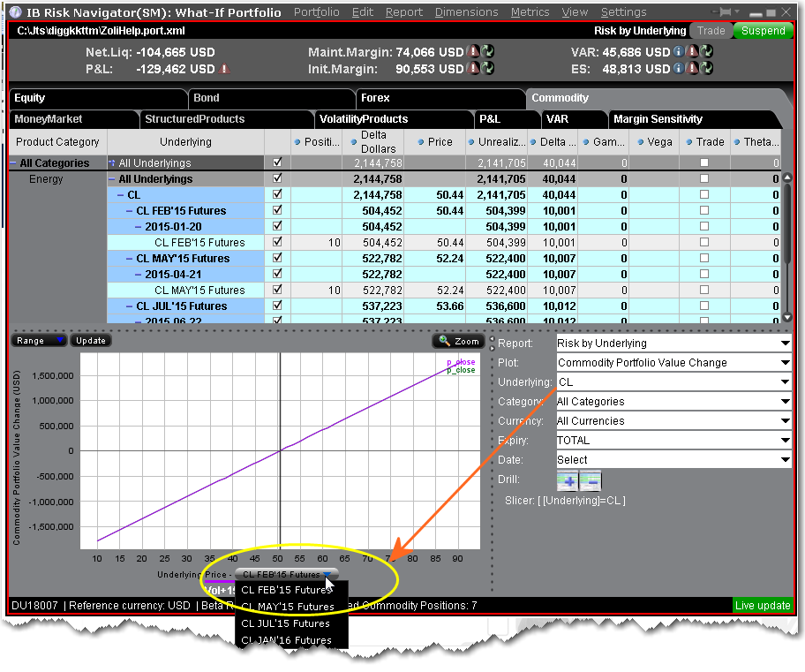
Task: Click the VAR info icon
Action: coord(678,51)
